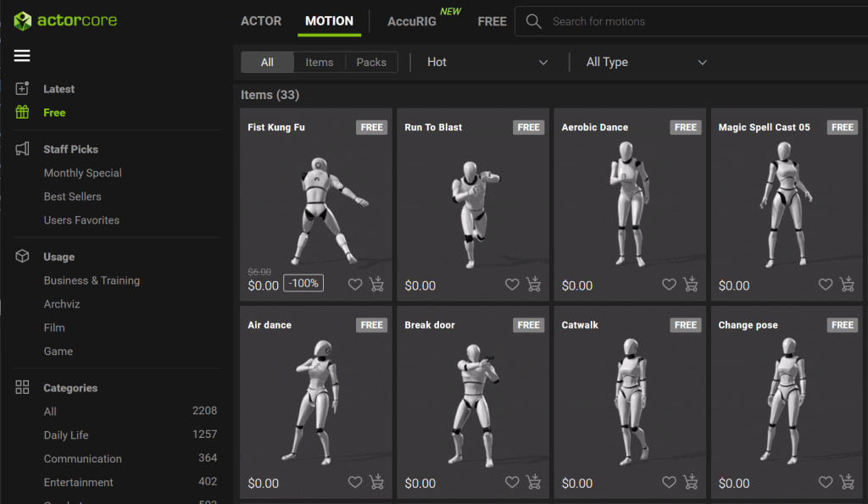868x504 pixels.
Task: Toggle heart on Magic Spell Cast 05
Action: (x=826, y=285)
